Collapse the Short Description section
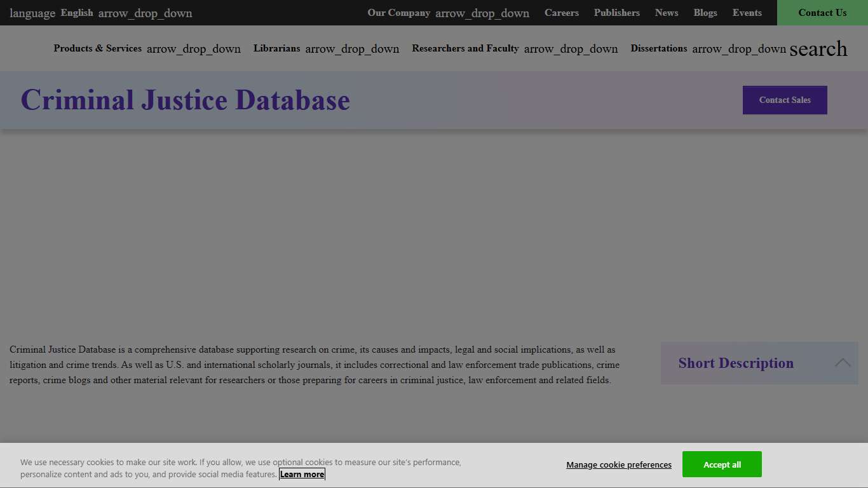This screenshot has width=868, height=488. [x=843, y=363]
